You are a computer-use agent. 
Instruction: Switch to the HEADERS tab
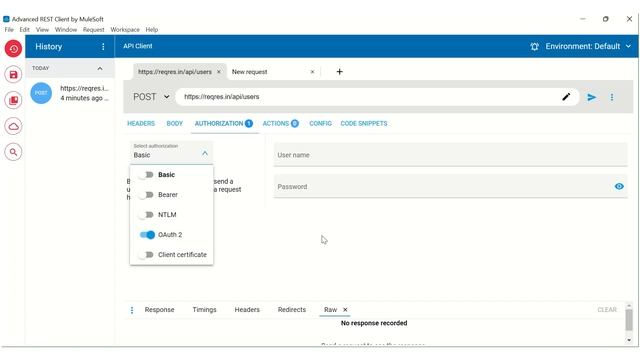(x=141, y=124)
